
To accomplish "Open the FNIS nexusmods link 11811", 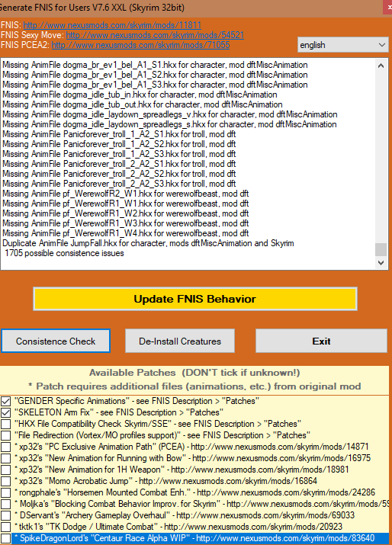I will coord(112,25).
